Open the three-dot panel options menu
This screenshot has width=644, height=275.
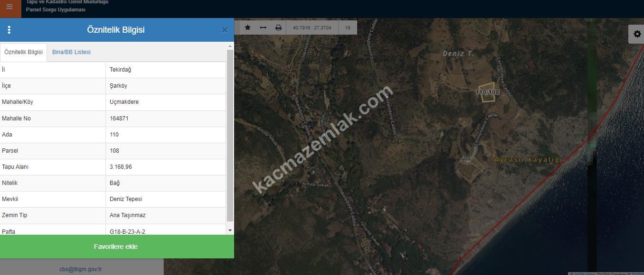[9, 30]
